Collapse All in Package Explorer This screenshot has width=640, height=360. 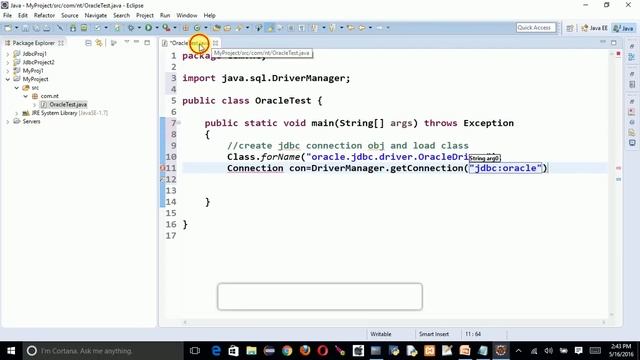(x=88, y=43)
